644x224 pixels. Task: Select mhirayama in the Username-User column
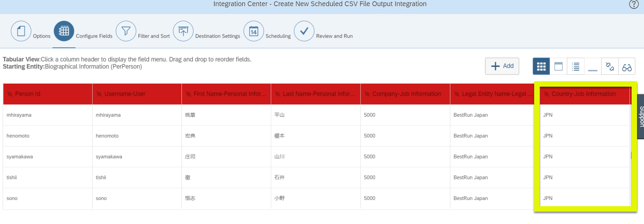[x=108, y=115]
